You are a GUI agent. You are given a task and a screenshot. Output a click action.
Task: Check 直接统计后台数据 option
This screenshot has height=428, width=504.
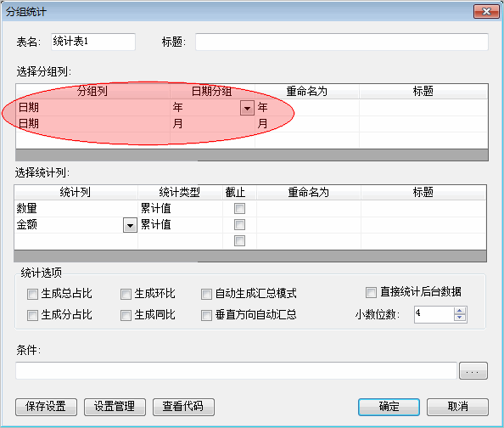371,292
